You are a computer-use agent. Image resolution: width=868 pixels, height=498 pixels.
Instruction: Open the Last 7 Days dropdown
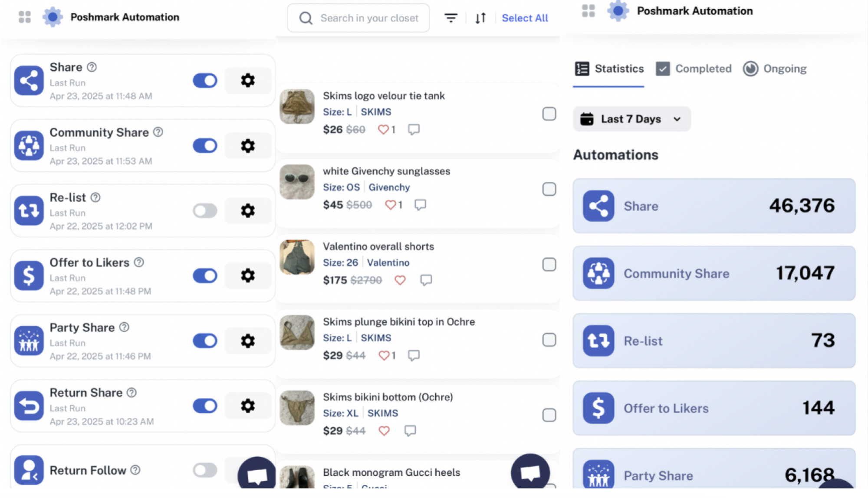tap(631, 119)
